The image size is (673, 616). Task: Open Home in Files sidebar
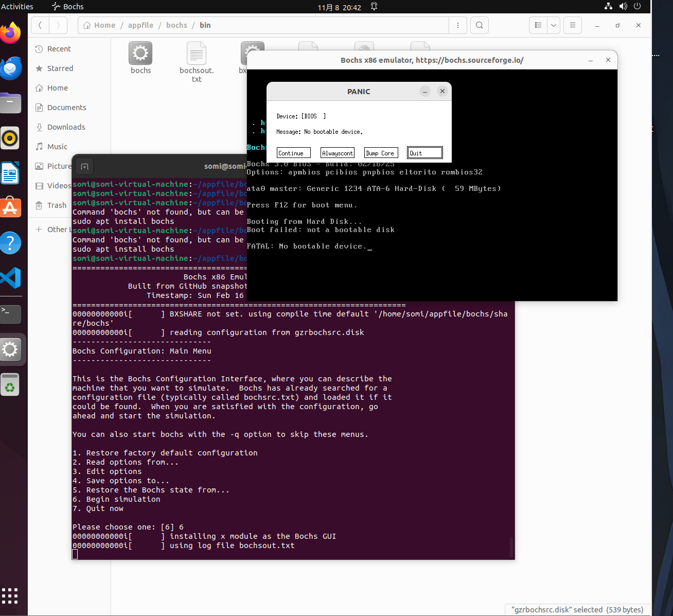[x=69, y=88]
